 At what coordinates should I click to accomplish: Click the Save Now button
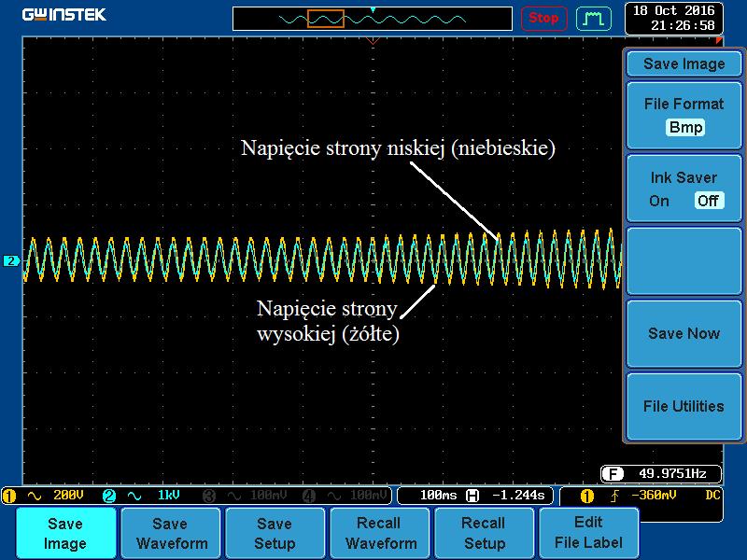click(684, 333)
